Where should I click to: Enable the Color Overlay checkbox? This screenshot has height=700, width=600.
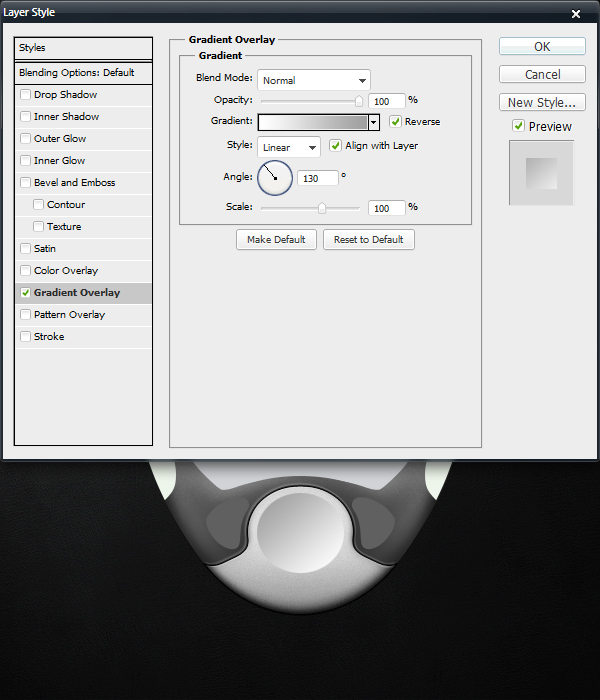[25, 271]
